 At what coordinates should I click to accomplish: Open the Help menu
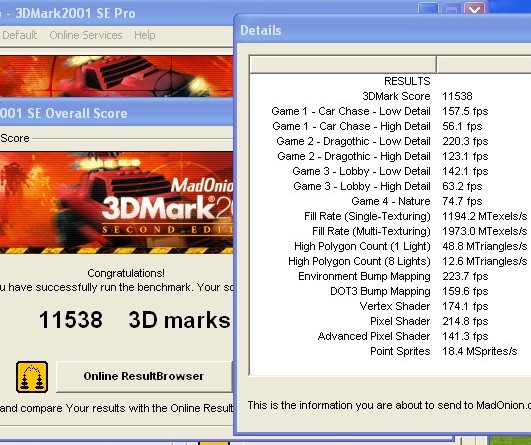coord(145,35)
